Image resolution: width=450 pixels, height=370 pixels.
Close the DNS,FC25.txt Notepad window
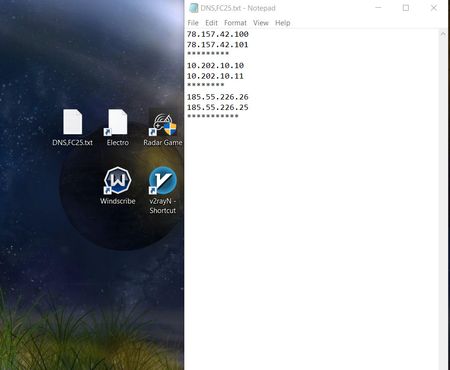[434, 8]
